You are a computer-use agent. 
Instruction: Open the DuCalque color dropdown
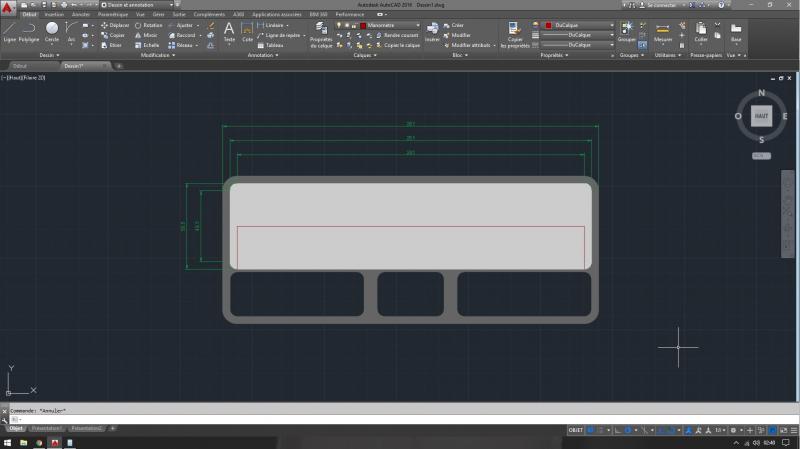(x=582, y=24)
